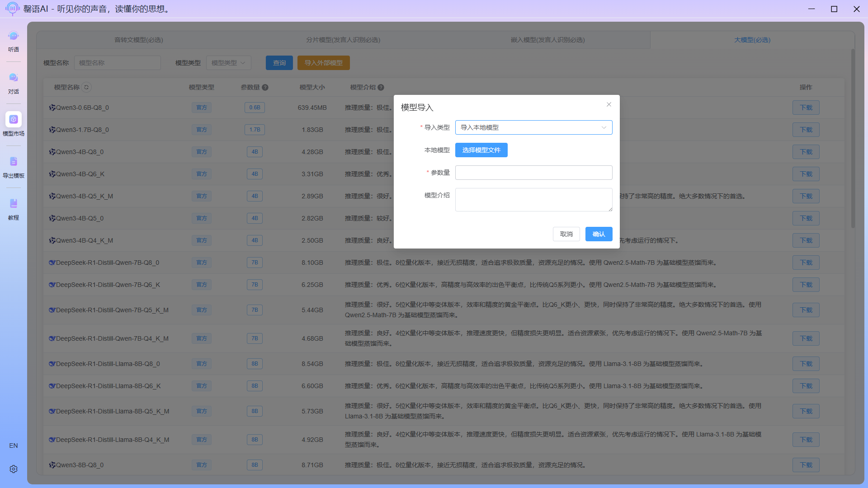Image resolution: width=868 pixels, height=488 pixels.
Task: Click the 7B tag of DeepSeek-R1-Distill-Qwen-7B-Q4_K_M
Action: click(x=255, y=338)
